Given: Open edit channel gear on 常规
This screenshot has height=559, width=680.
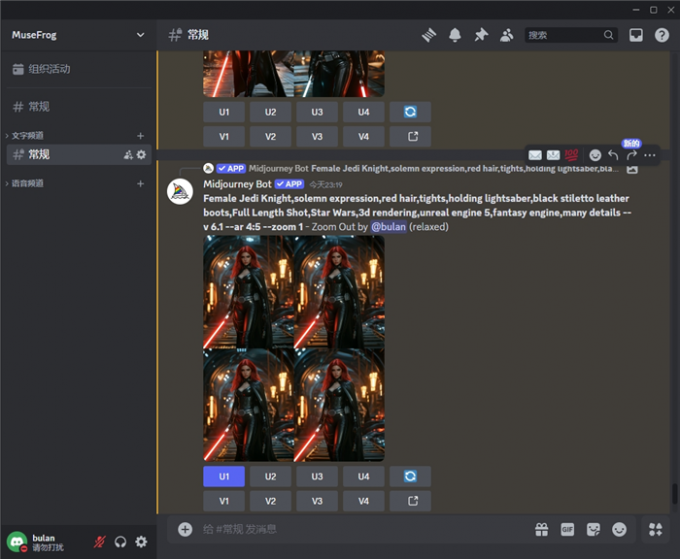Looking at the screenshot, I should point(141,155).
